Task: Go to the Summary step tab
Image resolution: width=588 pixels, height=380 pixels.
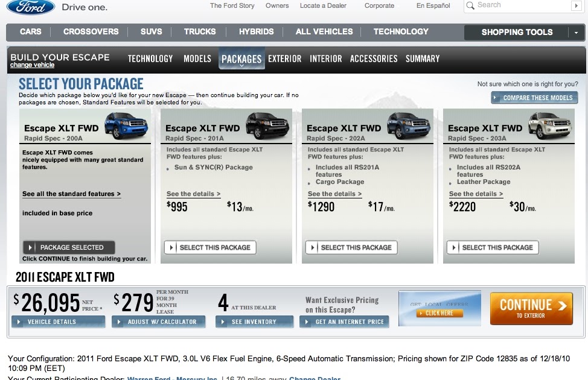Action: [x=422, y=59]
